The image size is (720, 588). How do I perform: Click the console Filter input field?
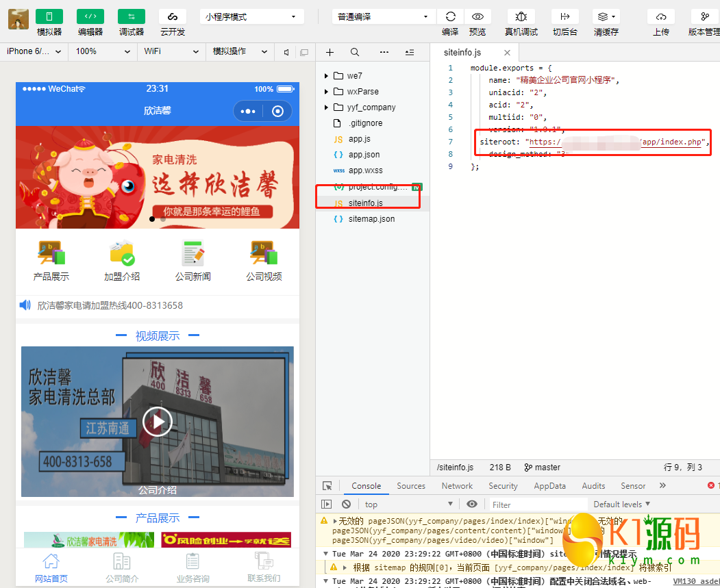click(x=538, y=504)
